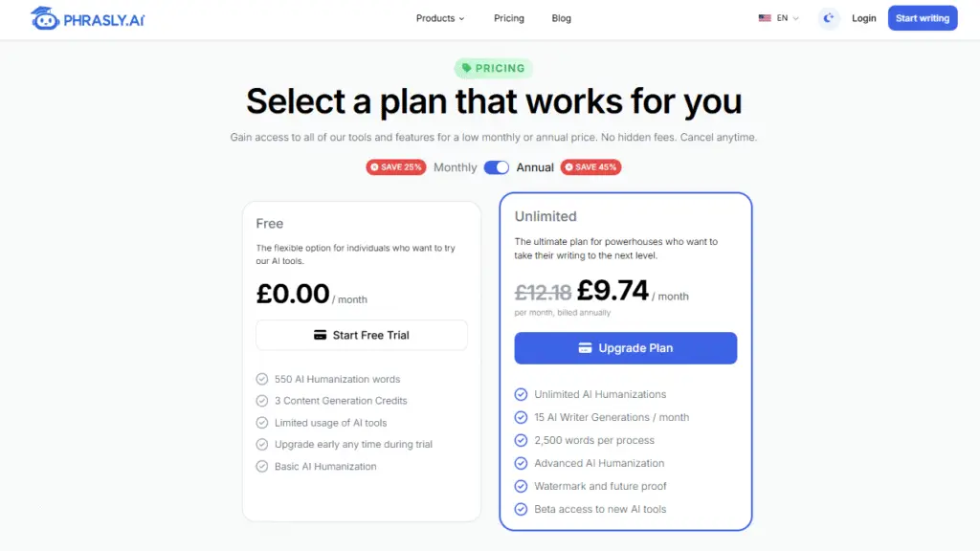Click the Login link
This screenshot has width=980, height=551.
(x=864, y=18)
